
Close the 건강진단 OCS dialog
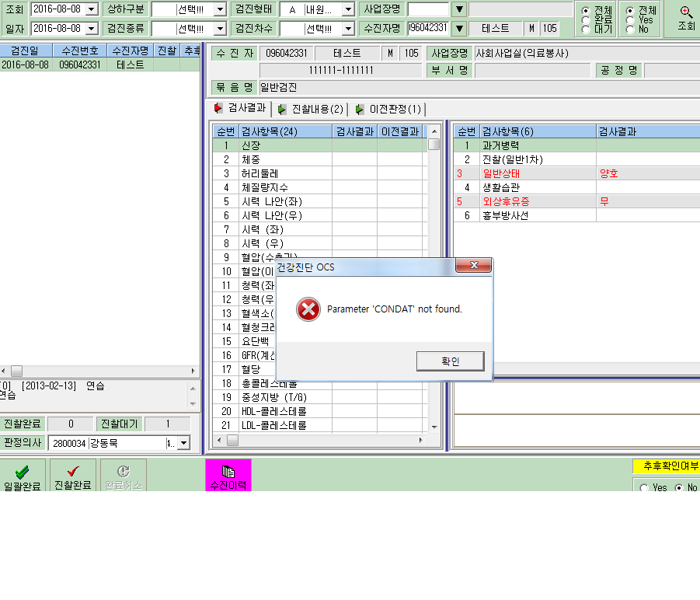point(474,265)
